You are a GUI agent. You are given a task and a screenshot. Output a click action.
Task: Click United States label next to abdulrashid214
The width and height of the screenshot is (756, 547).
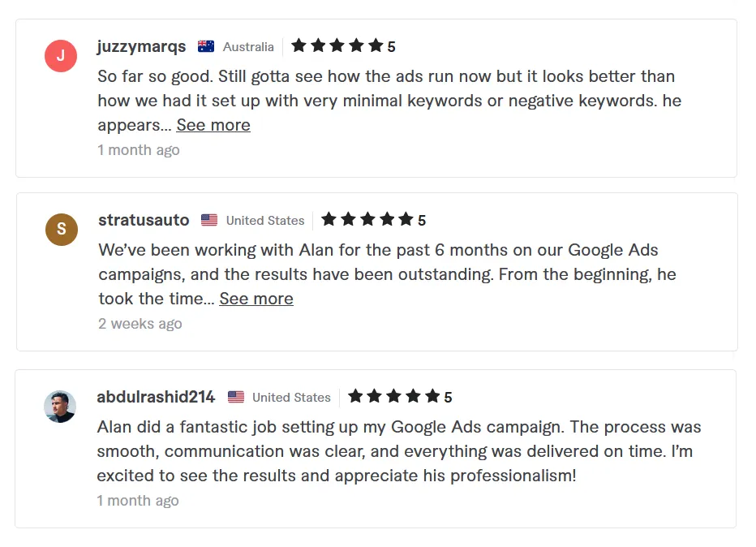291,398
